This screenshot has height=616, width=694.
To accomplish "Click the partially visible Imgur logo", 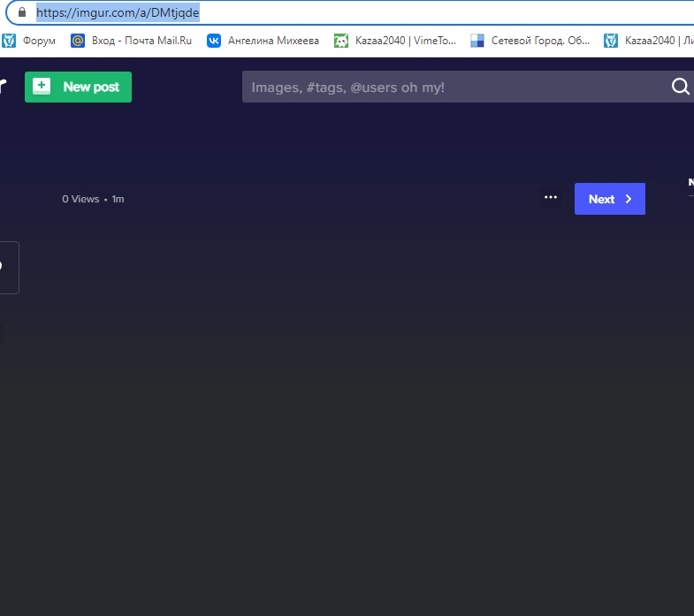I will click(x=3, y=87).
